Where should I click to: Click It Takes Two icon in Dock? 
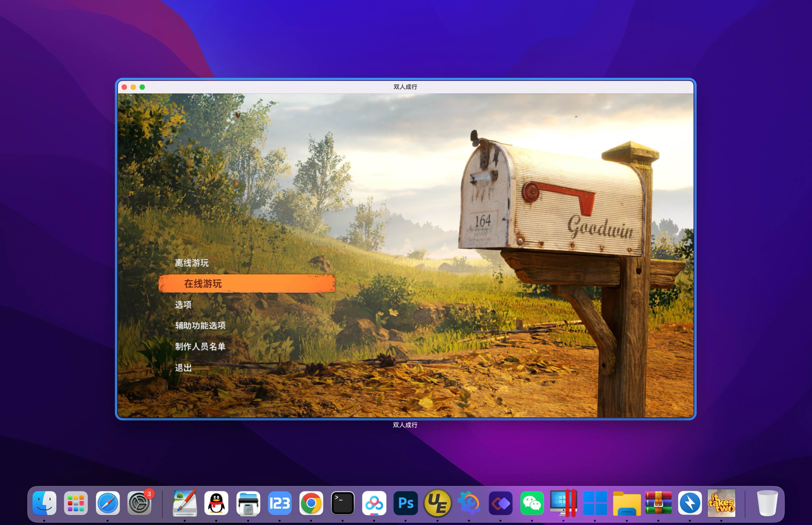(721, 503)
